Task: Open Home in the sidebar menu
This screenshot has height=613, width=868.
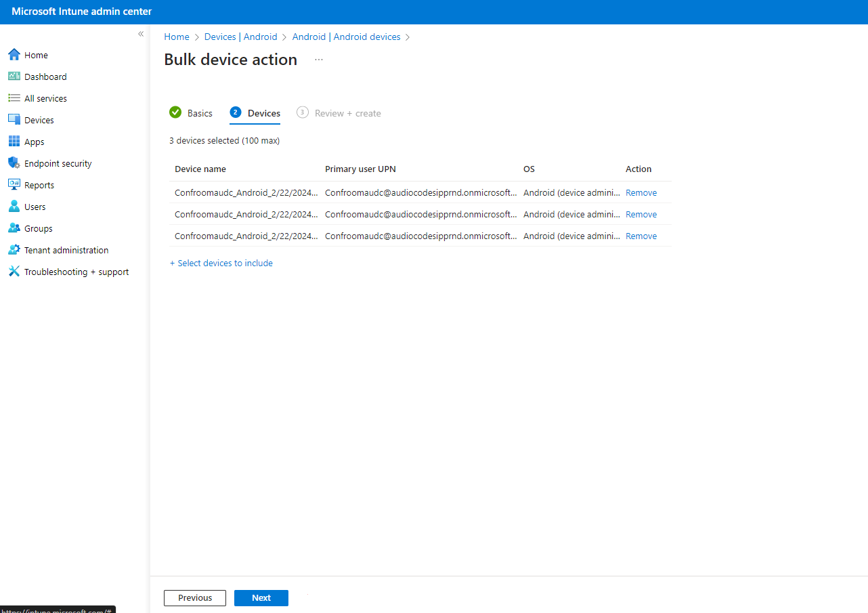Action: point(37,55)
